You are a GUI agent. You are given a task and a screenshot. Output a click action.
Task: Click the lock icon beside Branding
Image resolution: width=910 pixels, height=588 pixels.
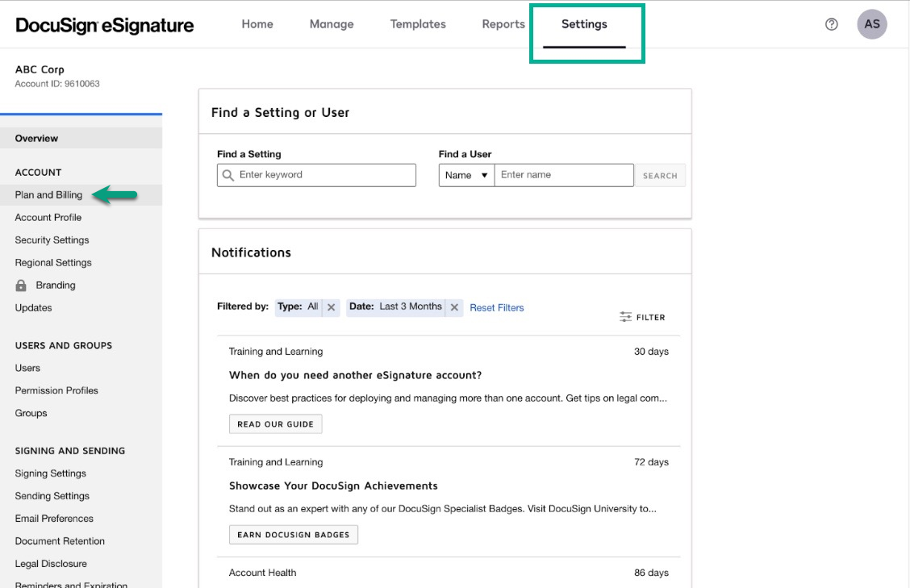(x=21, y=284)
